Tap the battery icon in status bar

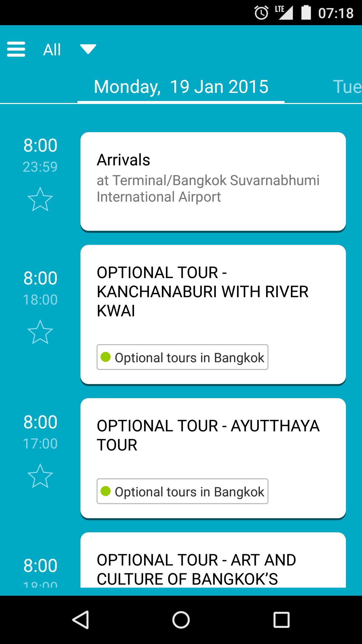pos(306,13)
